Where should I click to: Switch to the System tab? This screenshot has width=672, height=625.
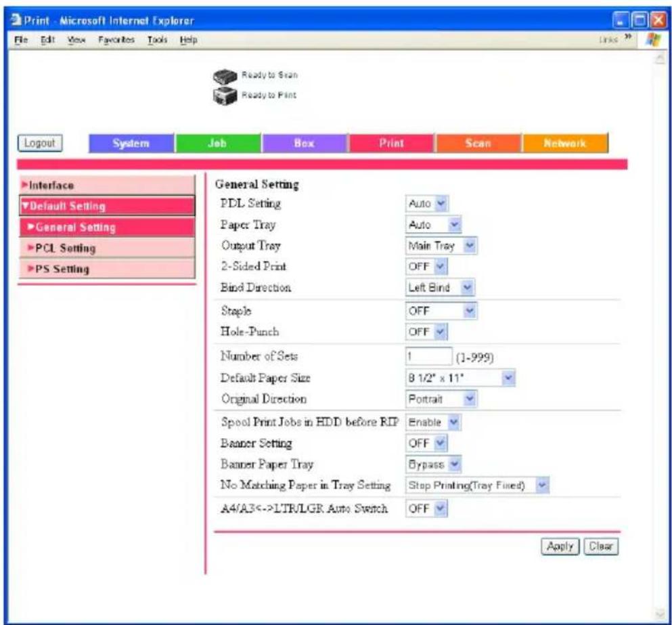tap(131, 144)
